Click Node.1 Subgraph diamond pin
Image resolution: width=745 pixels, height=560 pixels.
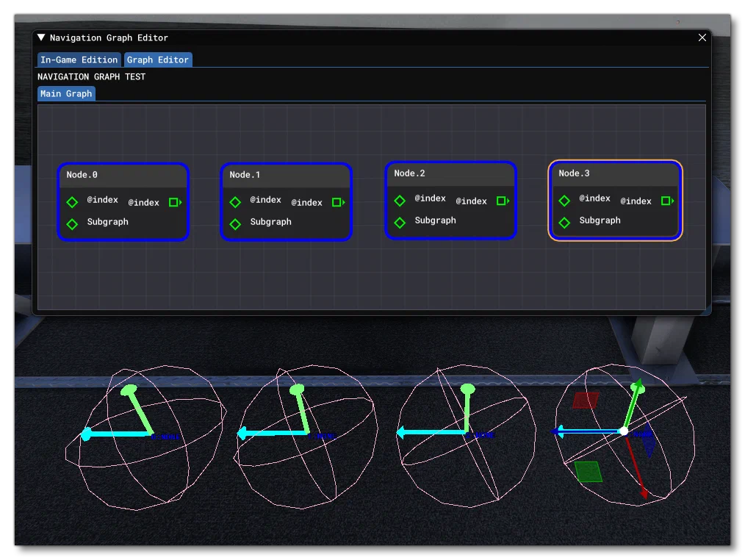235,224
